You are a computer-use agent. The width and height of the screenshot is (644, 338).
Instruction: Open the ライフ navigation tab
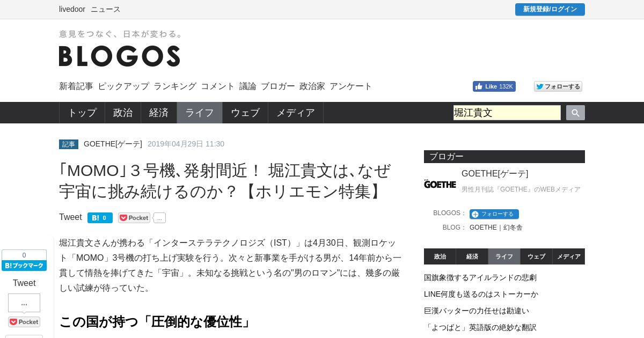[200, 113]
